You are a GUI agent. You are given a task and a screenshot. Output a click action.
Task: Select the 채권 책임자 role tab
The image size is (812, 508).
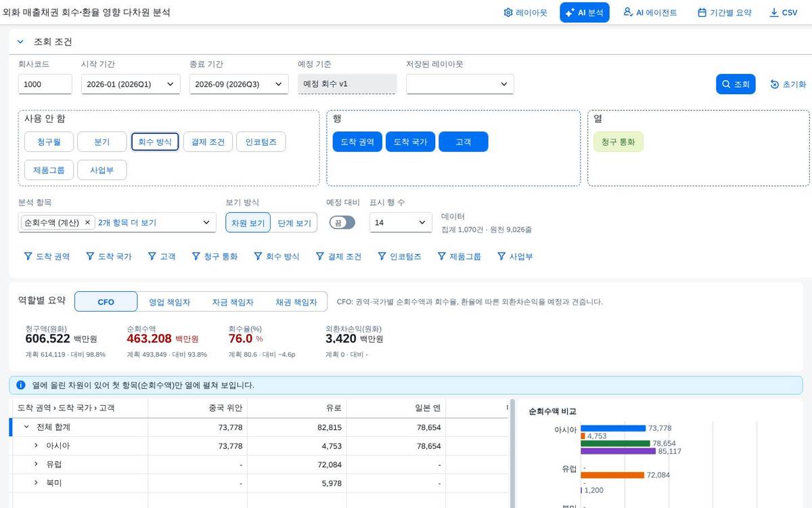click(x=296, y=302)
